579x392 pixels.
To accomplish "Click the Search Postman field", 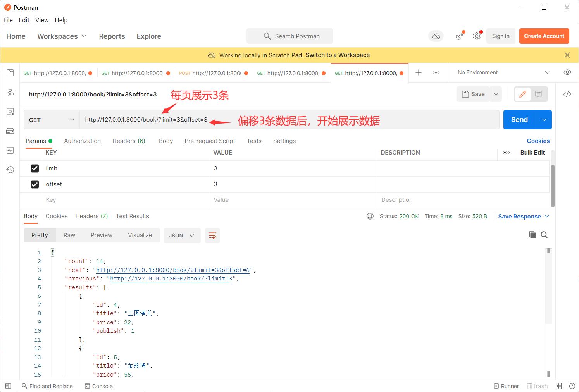I will click(289, 36).
